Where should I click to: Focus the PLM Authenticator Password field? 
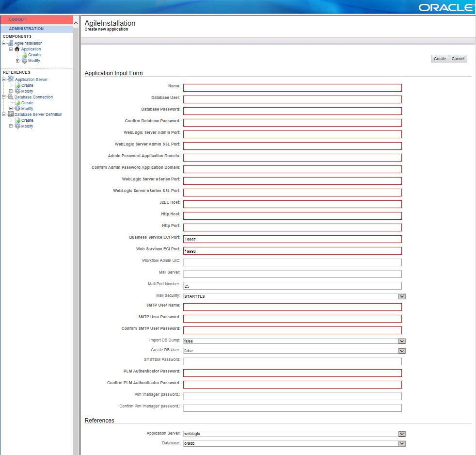[x=292, y=373]
